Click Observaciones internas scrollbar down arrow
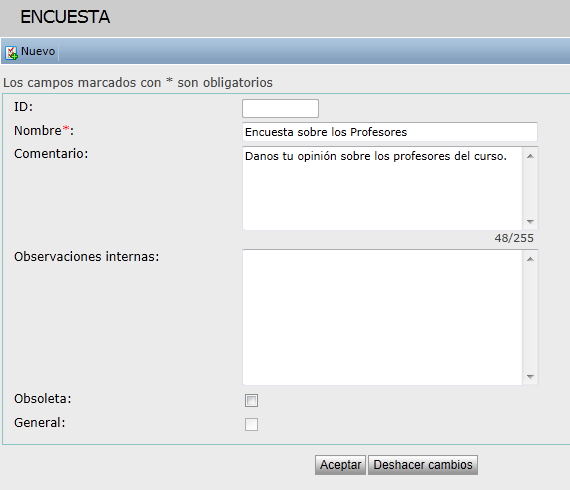 [530, 377]
